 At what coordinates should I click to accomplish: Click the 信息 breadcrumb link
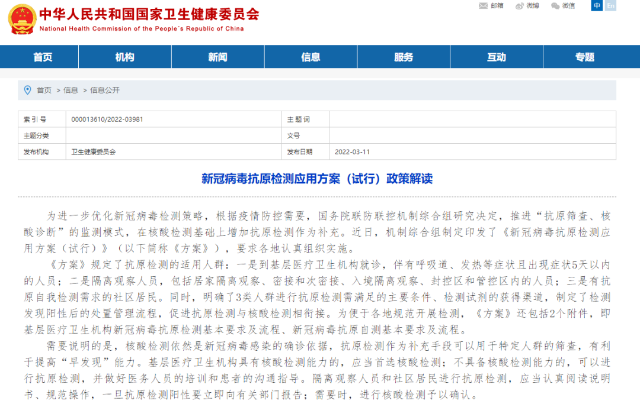[71, 90]
